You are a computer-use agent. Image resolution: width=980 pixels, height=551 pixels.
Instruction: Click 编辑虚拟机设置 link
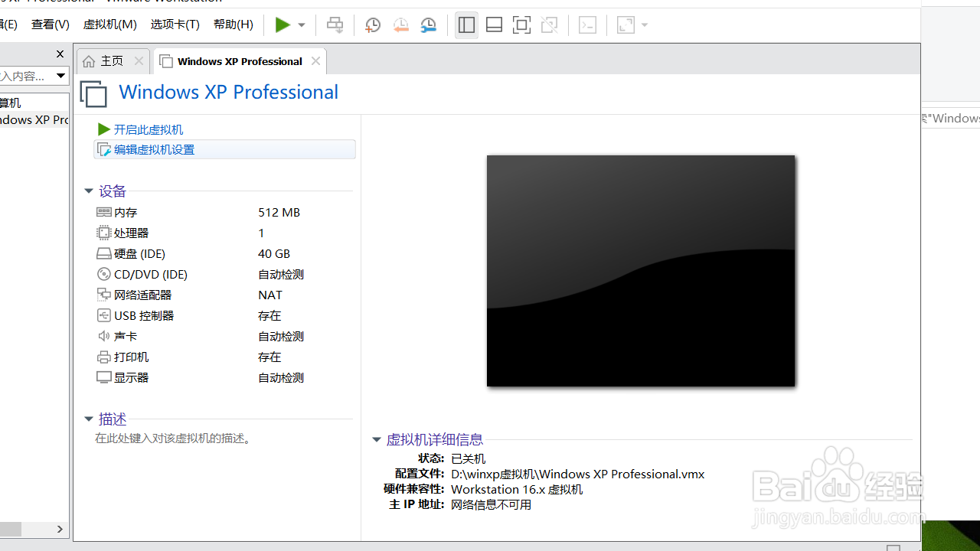point(155,150)
